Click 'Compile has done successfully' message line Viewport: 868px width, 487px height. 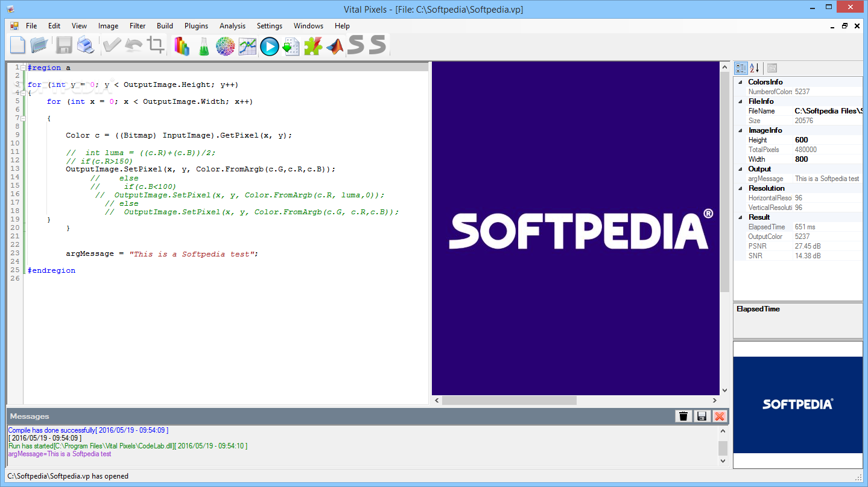[88, 430]
